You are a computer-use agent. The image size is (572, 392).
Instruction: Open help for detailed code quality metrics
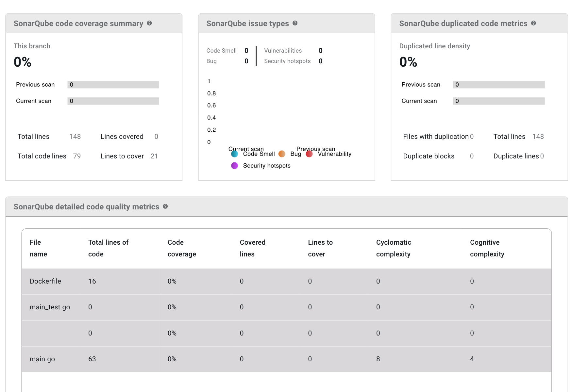coord(165,206)
